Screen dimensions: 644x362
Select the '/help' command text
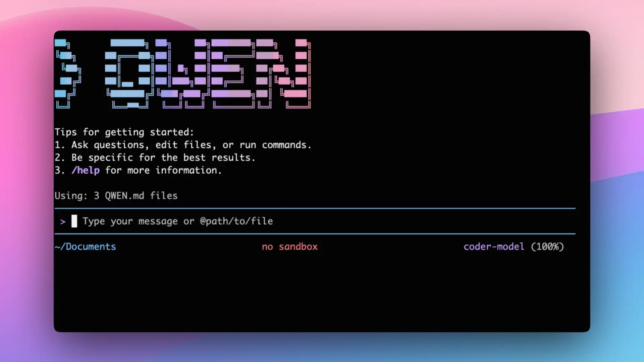click(86, 170)
